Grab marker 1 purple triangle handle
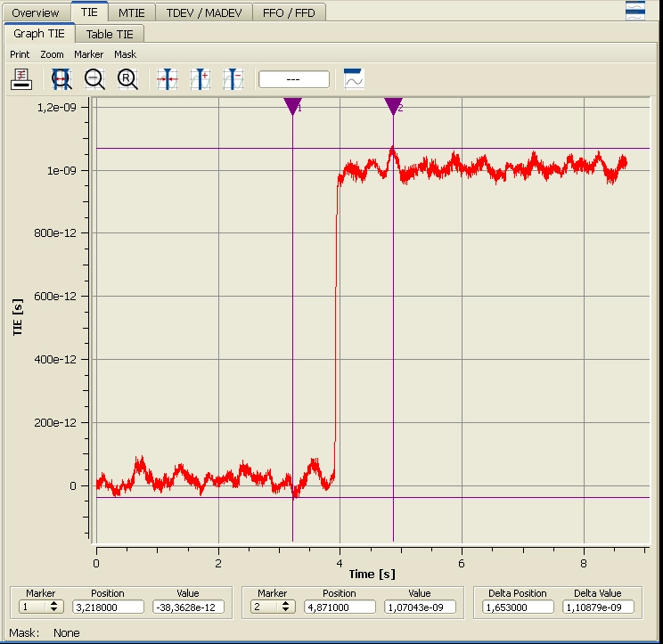 [292, 107]
